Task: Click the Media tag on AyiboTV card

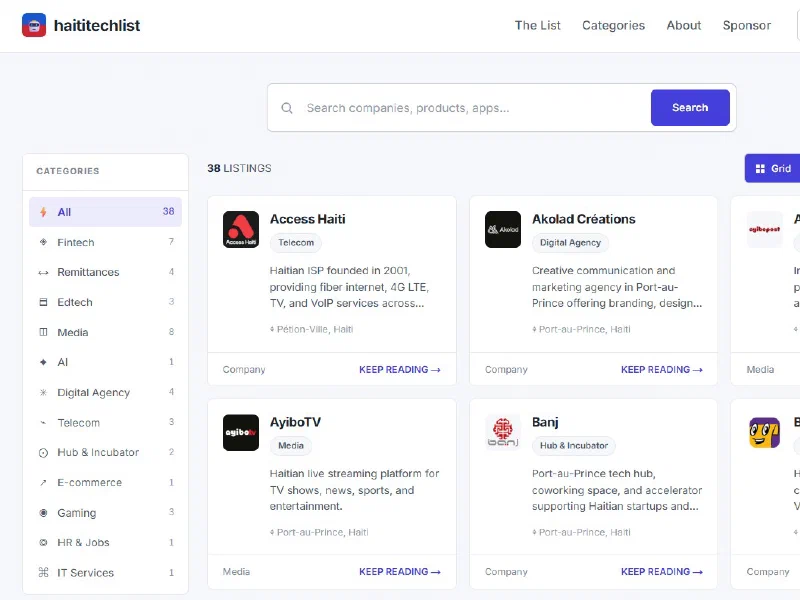Action: click(291, 445)
